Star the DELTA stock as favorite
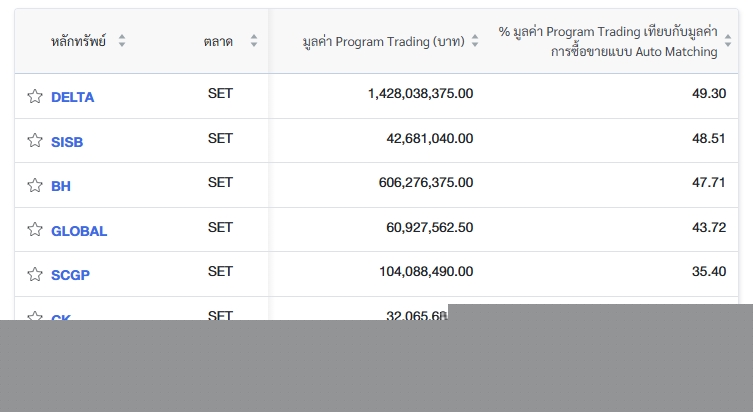The height and width of the screenshot is (412, 753). [x=35, y=96]
